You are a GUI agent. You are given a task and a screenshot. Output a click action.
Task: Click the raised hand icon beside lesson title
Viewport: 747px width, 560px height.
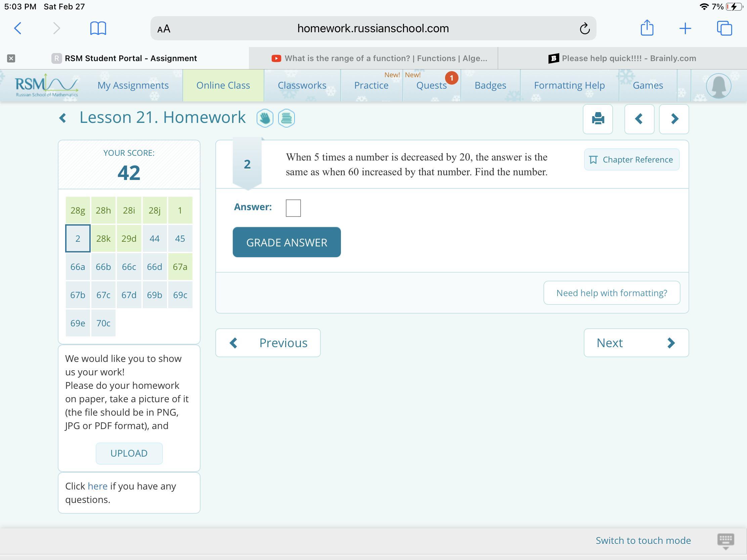265,119
